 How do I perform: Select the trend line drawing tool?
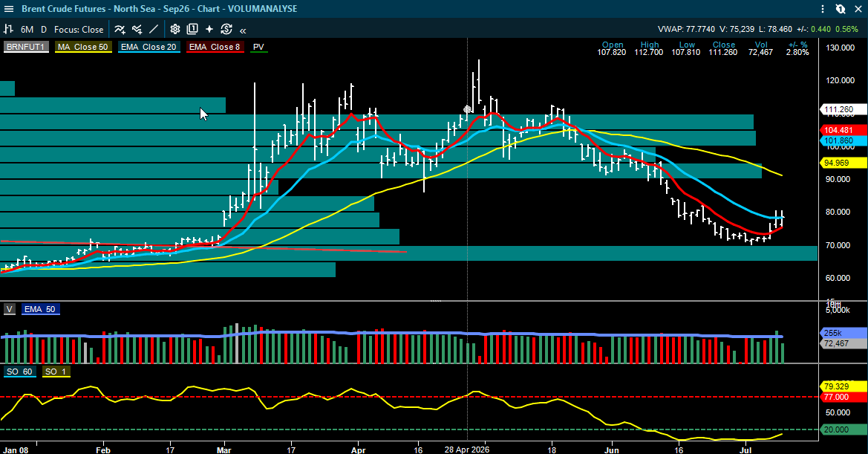pyautogui.click(x=154, y=29)
